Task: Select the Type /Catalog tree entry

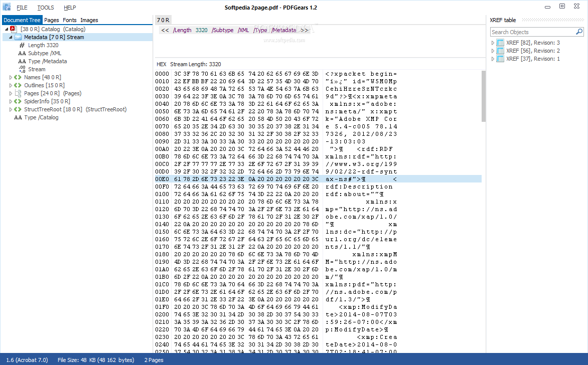Action: (x=41, y=118)
